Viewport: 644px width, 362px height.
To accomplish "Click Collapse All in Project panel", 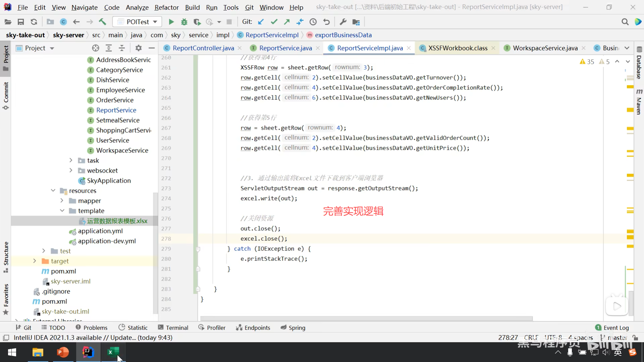I will 122,48.
